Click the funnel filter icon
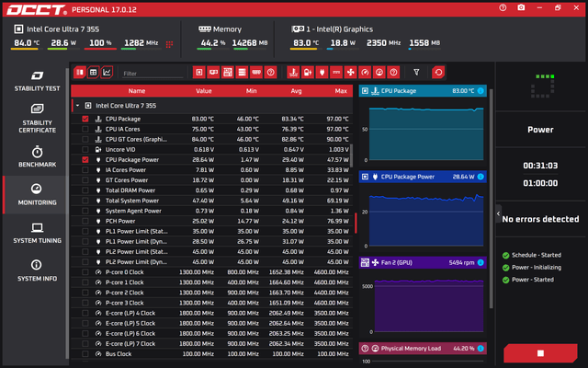 pyautogui.click(x=416, y=72)
